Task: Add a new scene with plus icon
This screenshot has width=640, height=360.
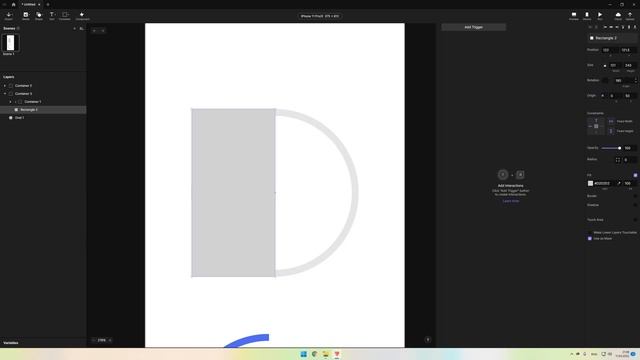Action: click(x=74, y=29)
